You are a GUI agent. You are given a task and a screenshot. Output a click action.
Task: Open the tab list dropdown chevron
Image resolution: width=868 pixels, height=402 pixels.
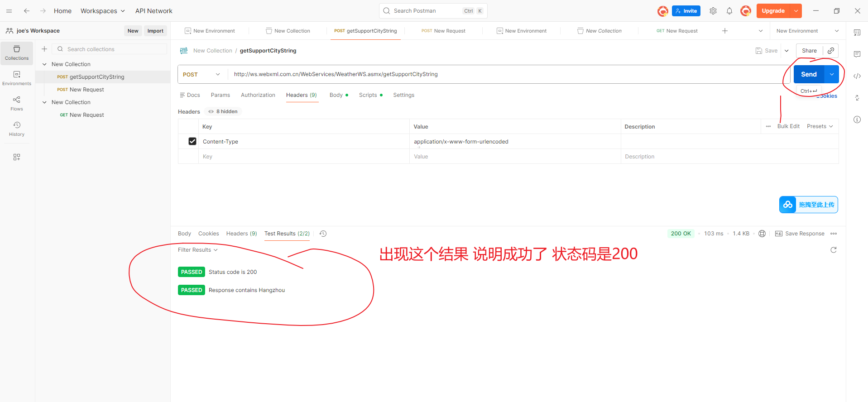point(761,31)
